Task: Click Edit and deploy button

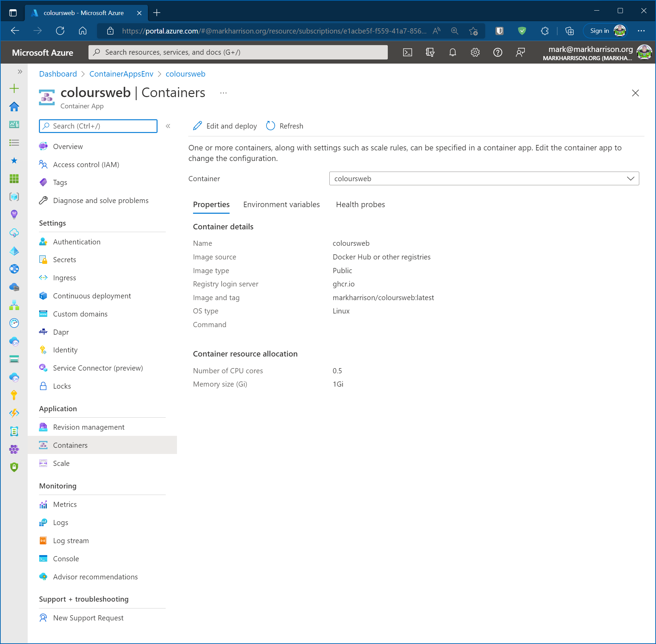Action: [225, 126]
